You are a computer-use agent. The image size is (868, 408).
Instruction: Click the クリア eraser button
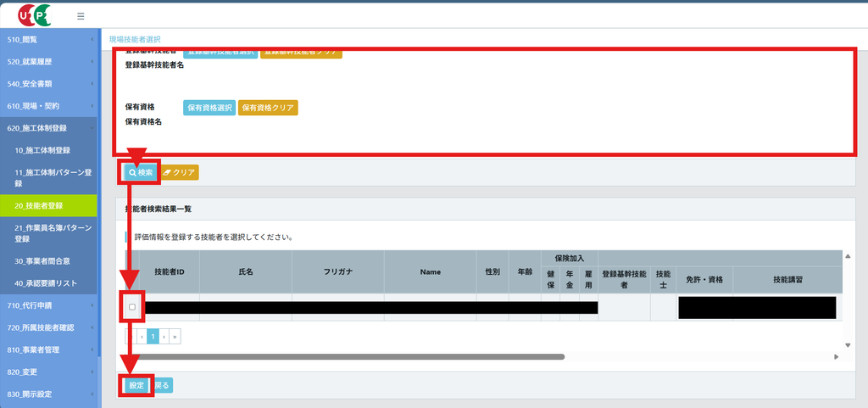coord(180,172)
